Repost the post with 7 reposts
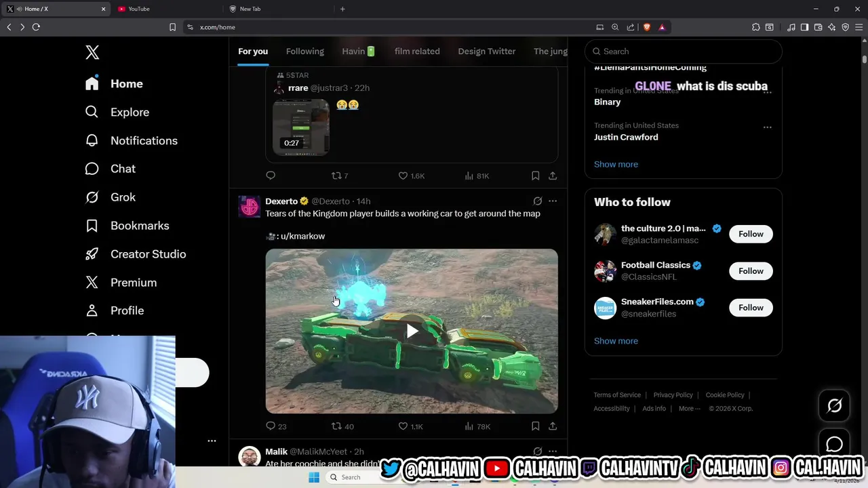 point(340,176)
